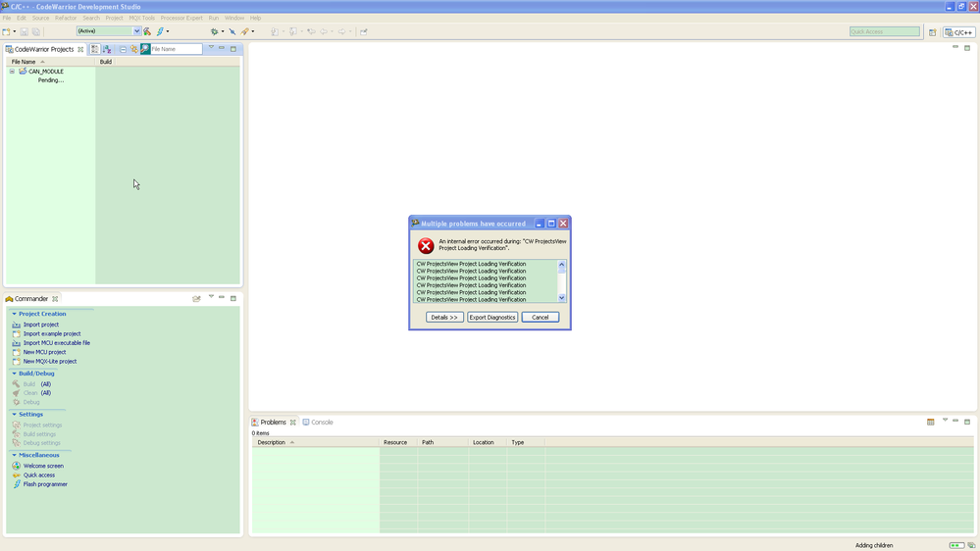This screenshot has width=980, height=551.
Task: Click the Build column header
Action: click(x=106, y=62)
